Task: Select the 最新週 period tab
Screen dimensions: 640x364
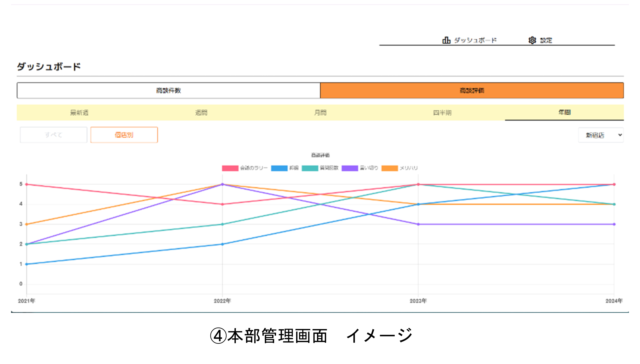Action: point(79,112)
